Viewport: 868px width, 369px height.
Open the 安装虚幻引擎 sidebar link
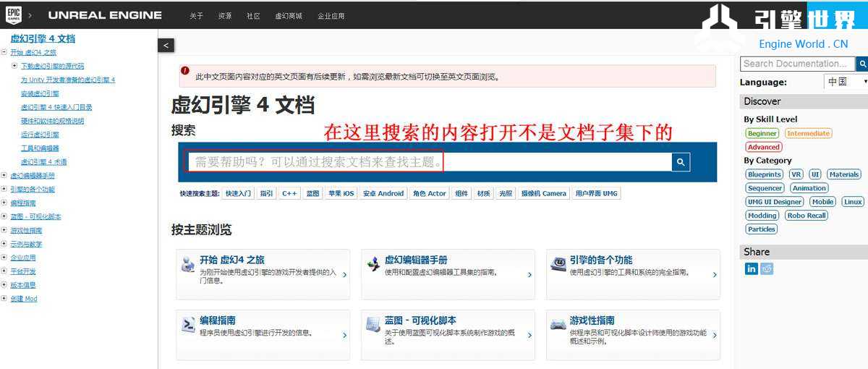click(40, 93)
